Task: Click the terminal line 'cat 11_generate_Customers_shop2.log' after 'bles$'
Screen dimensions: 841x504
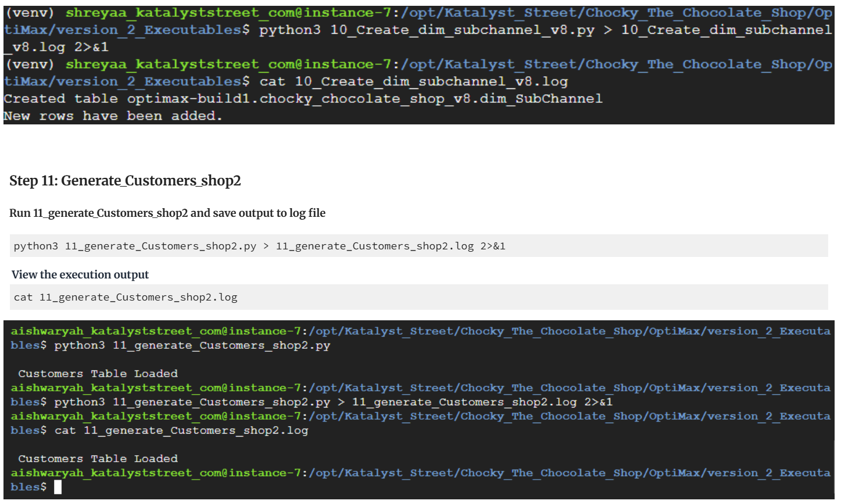Action: [181, 431]
